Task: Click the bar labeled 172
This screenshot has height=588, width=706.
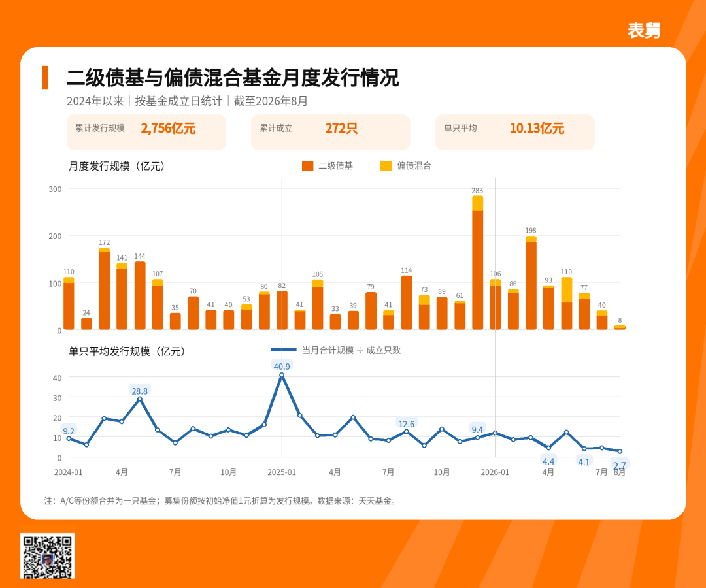Action: (104, 289)
